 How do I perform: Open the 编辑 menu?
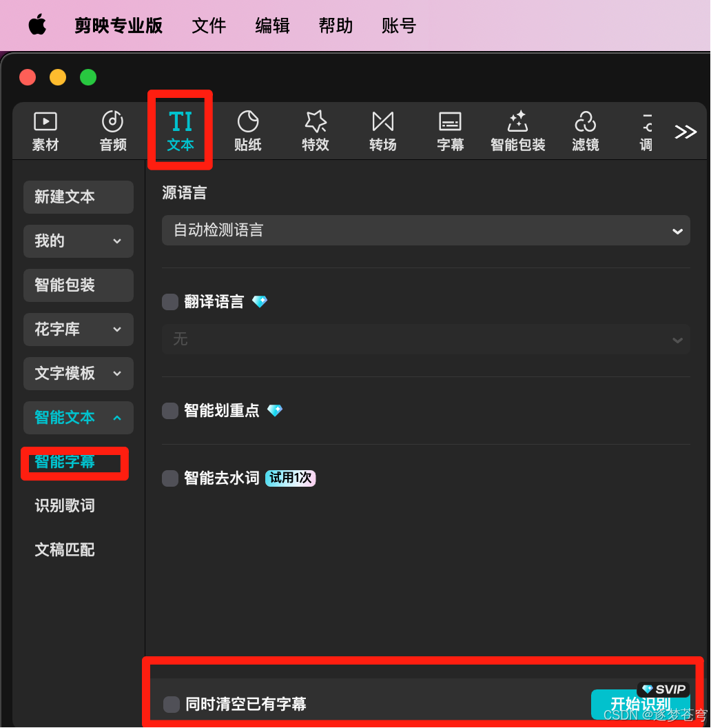pyautogui.click(x=272, y=26)
